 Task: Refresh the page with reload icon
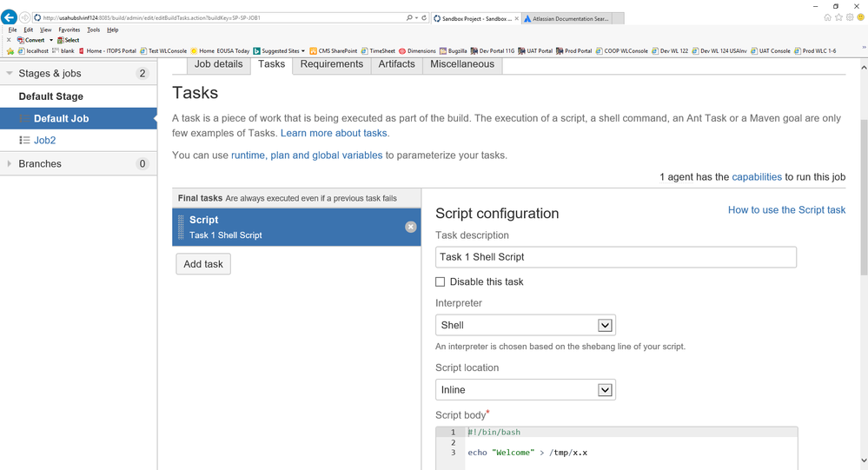click(424, 17)
